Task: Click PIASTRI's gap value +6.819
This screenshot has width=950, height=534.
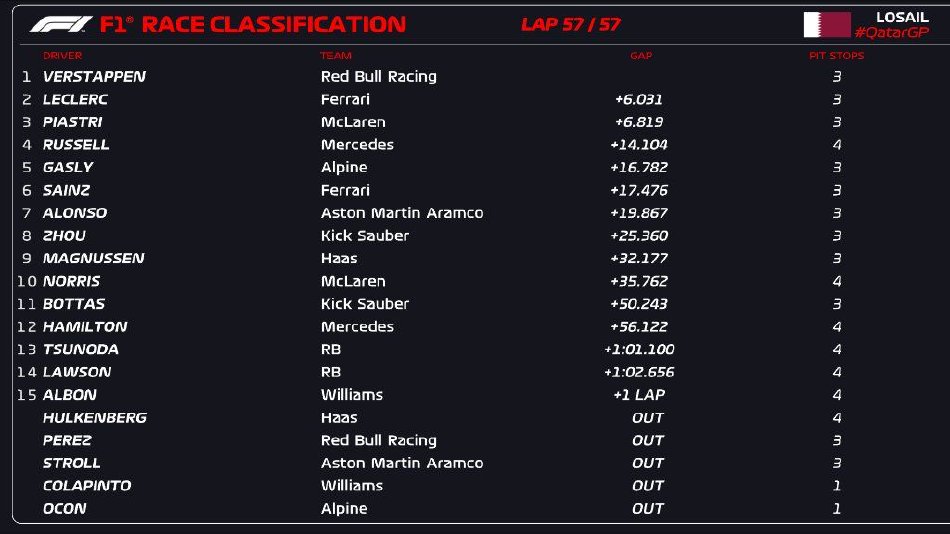Action: click(x=639, y=122)
